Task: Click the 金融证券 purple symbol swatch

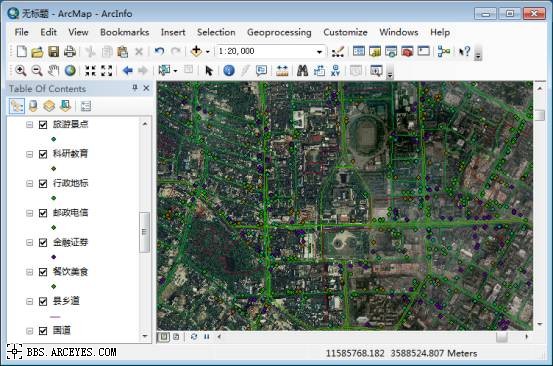Action: (54, 257)
